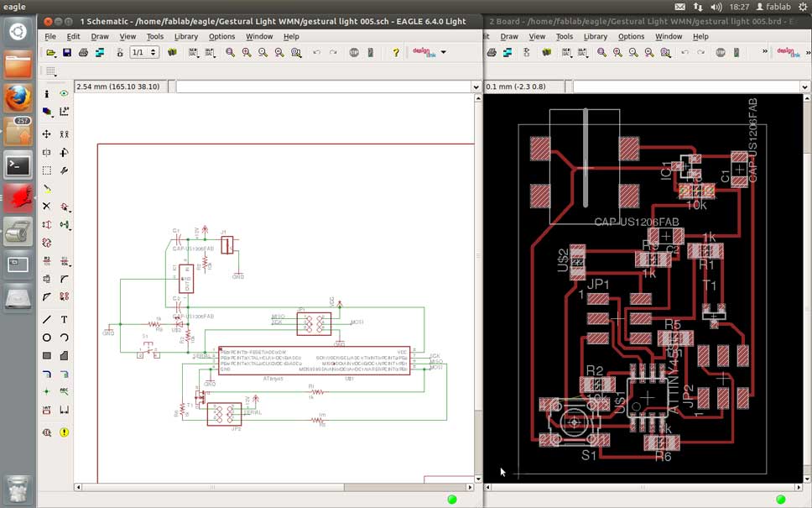Select the Add part tool
This screenshot has height=508, width=812.
coord(65,207)
